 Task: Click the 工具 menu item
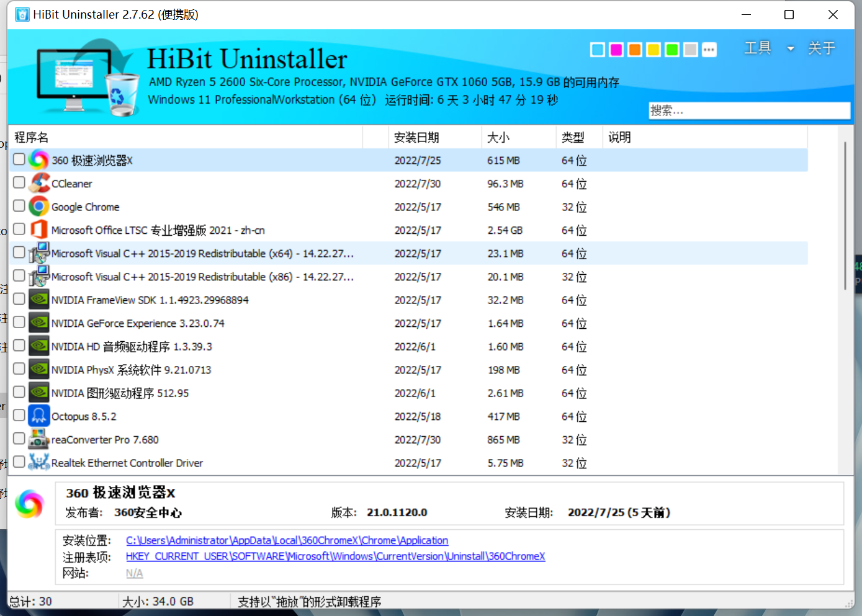tap(757, 48)
